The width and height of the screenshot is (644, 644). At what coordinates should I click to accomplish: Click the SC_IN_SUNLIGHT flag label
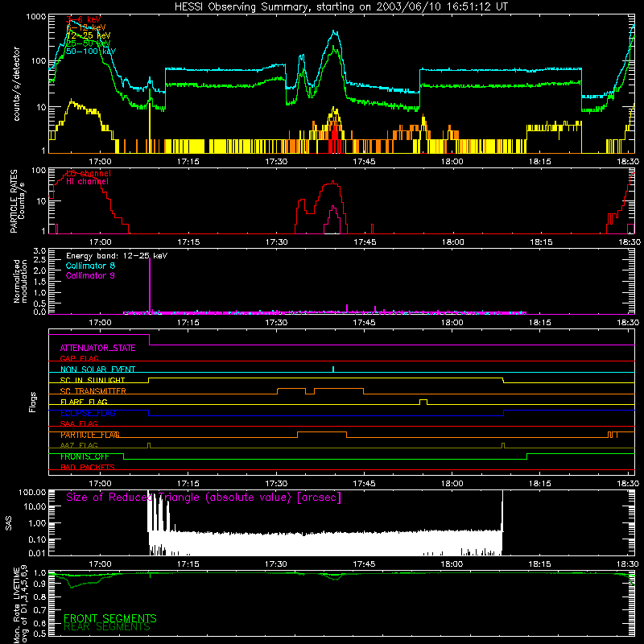coord(93,380)
